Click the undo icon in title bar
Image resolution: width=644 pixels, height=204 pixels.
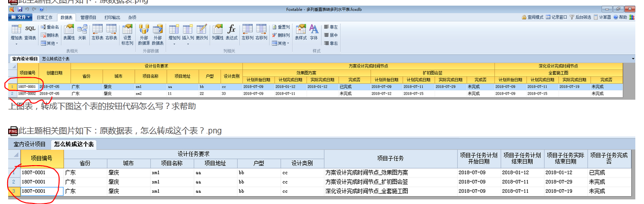pos(27,9)
